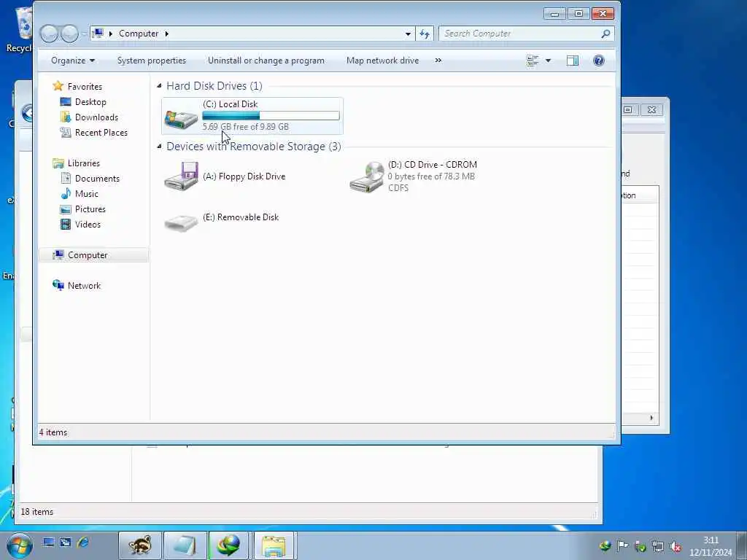The width and height of the screenshot is (747, 560).
Task: Open Help with the question mark icon
Action: pyautogui.click(x=599, y=61)
